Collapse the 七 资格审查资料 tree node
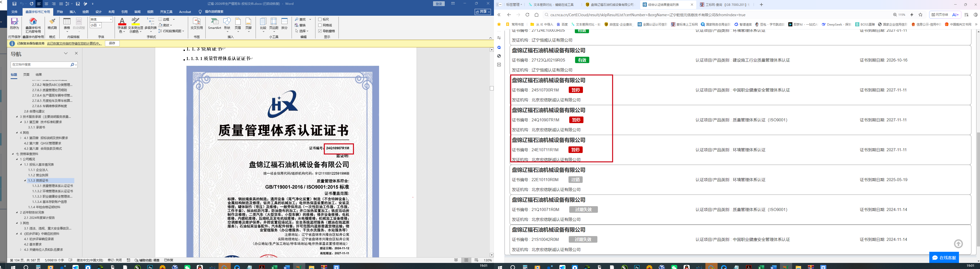Image resolution: width=980 pixels, height=269 pixels. click(13, 154)
